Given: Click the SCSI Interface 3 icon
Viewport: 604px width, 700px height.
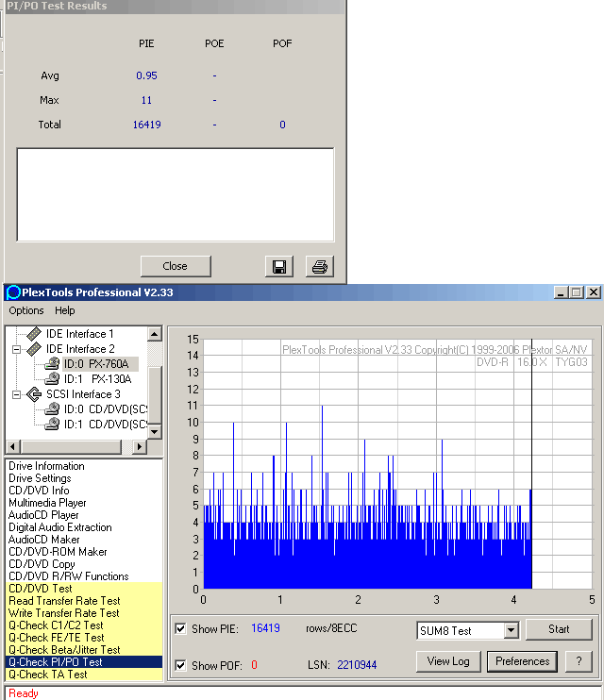Looking at the screenshot, I should [x=34, y=394].
